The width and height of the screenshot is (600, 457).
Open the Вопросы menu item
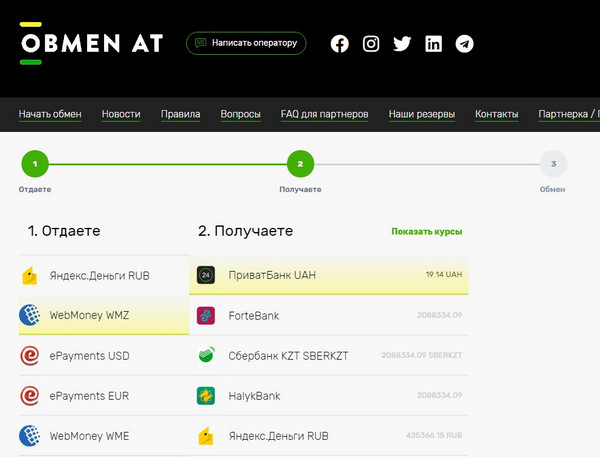tap(240, 114)
